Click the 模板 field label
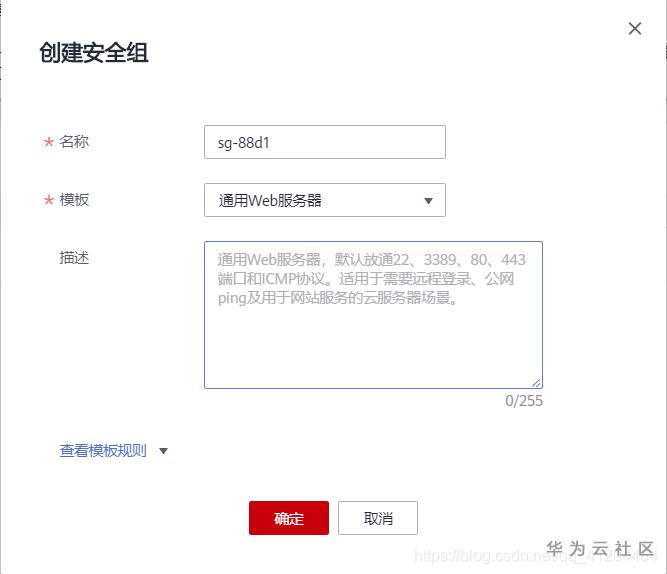The height and width of the screenshot is (574, 667). pos(74,200)
